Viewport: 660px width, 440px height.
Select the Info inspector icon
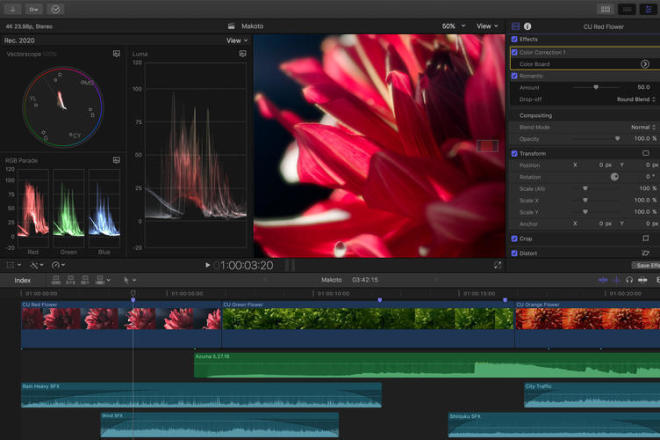point(527,26)
